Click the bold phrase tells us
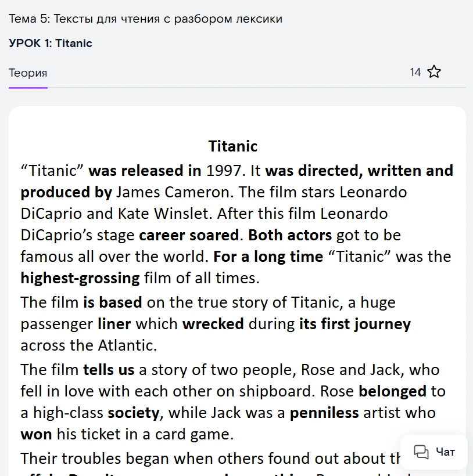Viewport: 473px width, 476px height. click(x=109, y=370)
